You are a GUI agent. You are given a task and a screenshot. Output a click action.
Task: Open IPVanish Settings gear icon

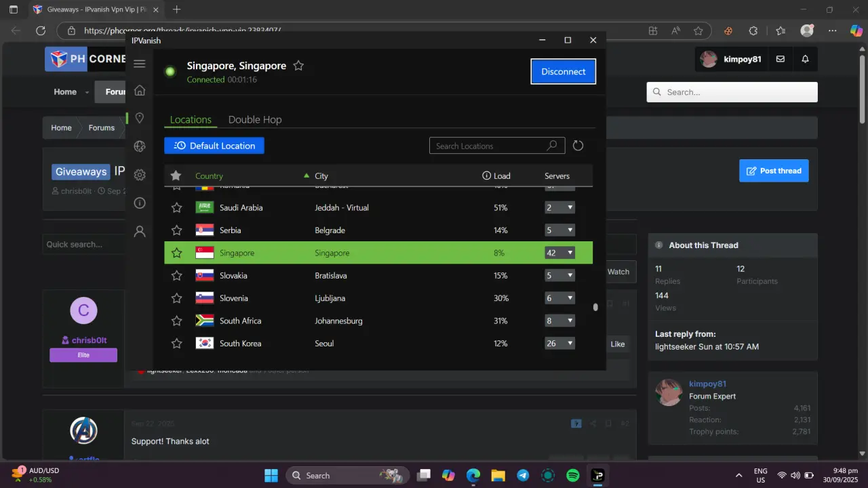[x=140, y=175]
